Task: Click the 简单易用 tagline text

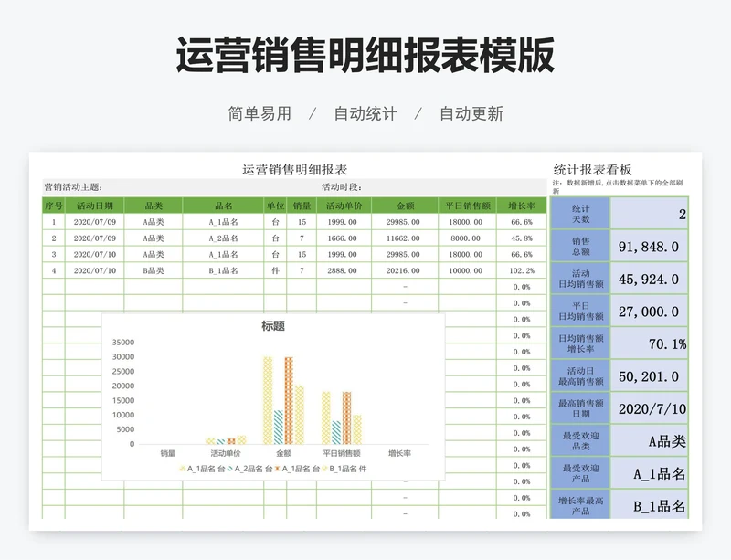Action: click(260, 114)
